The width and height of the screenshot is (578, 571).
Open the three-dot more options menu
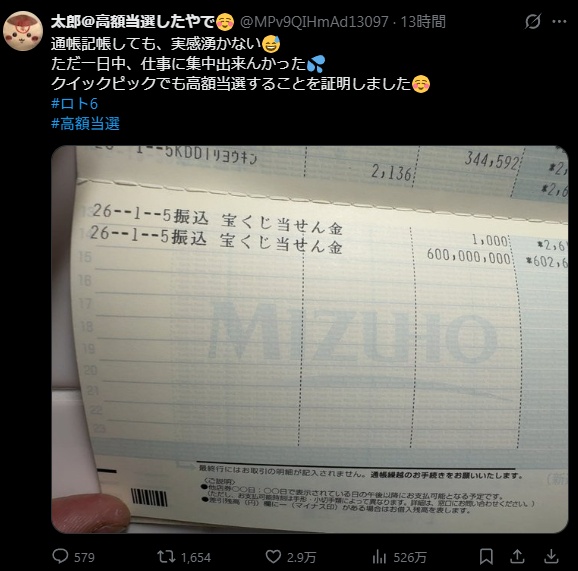pos(559,22)
